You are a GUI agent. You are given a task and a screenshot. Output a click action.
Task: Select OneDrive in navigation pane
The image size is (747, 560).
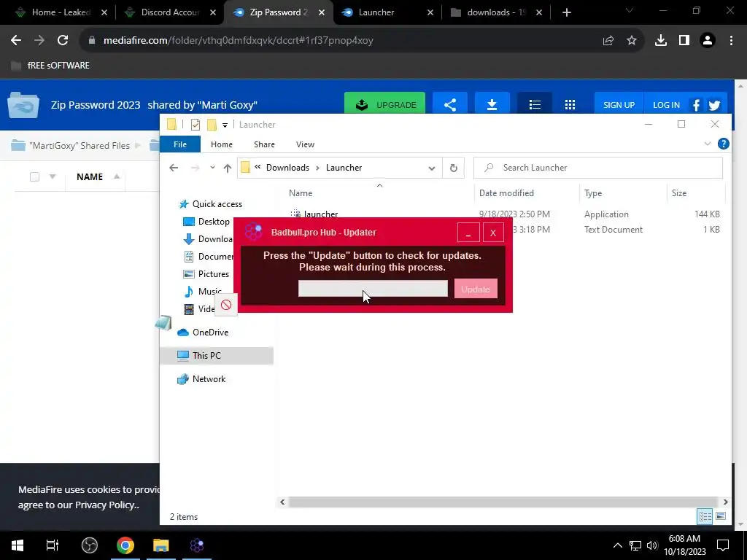click(x=210, y=332)
